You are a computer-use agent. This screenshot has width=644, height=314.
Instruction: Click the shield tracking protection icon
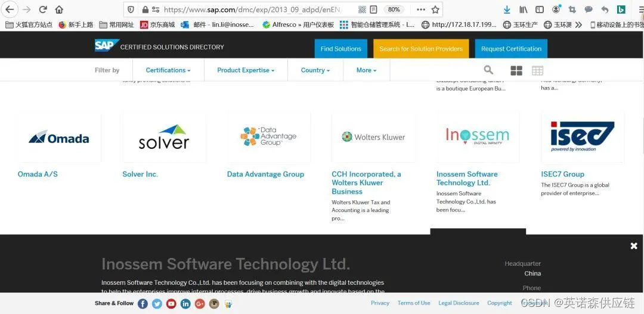tap(131, 10)
